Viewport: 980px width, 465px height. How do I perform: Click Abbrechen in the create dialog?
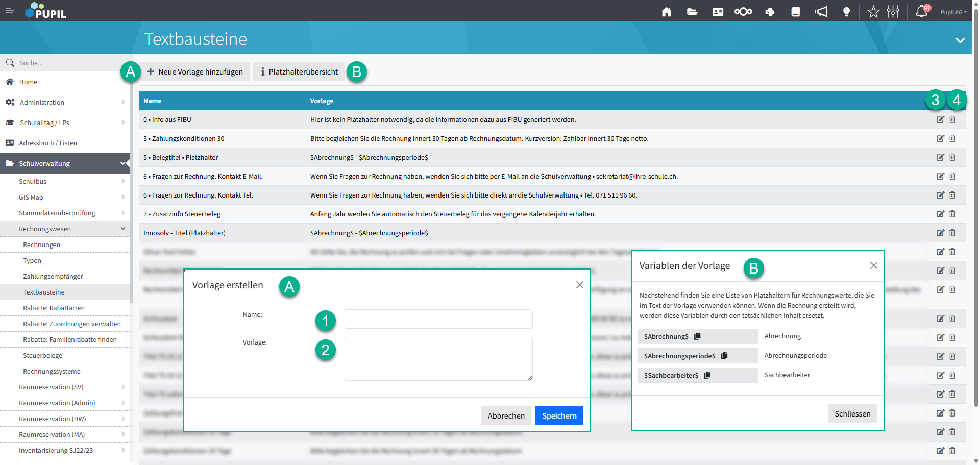coord(506,415)
